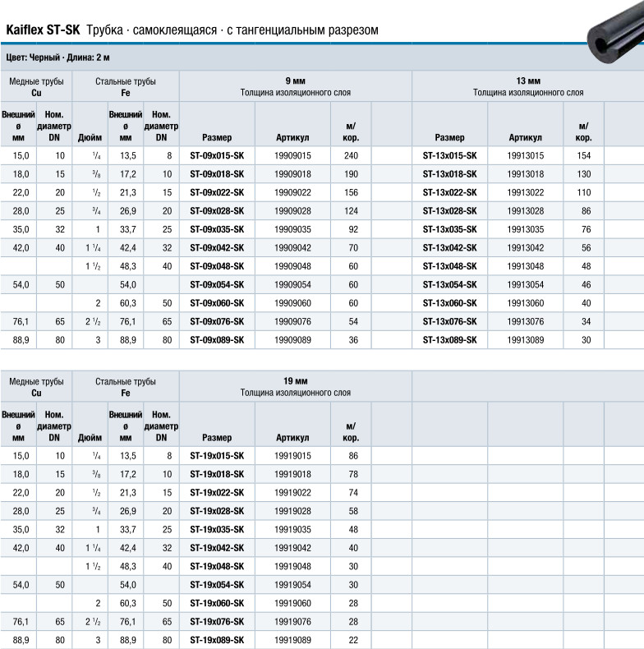The image size is (644, 649).
Task: Select the Kaiflex ST-SK title text
Action: point(43,30)
